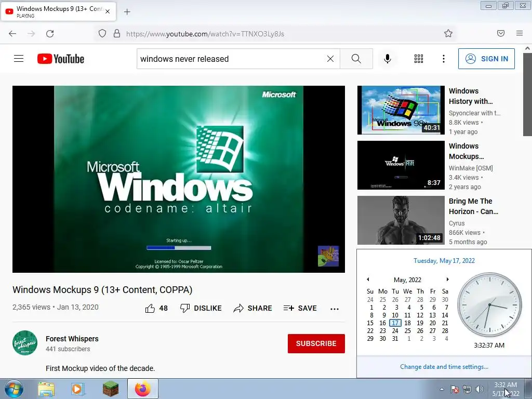Open 'Windows History with…' video title
Viewport: 532px width, 399px height.
point(471,96)
